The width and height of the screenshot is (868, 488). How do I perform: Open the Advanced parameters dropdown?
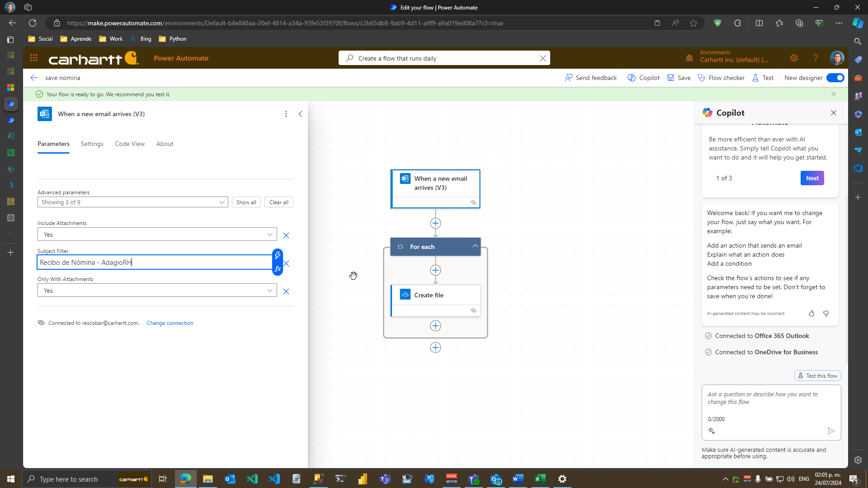tap(133, 202)
